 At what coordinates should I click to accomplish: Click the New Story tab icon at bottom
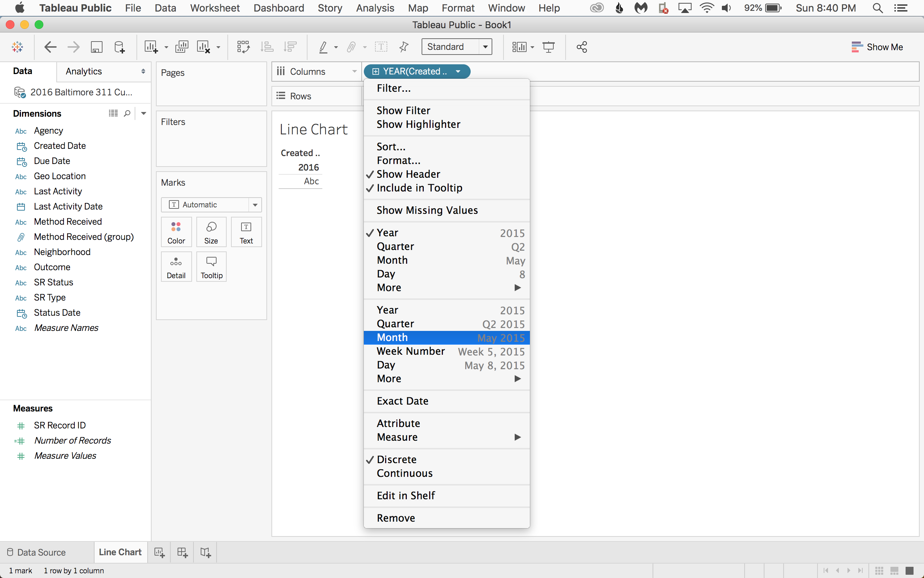tap(205, 552)
